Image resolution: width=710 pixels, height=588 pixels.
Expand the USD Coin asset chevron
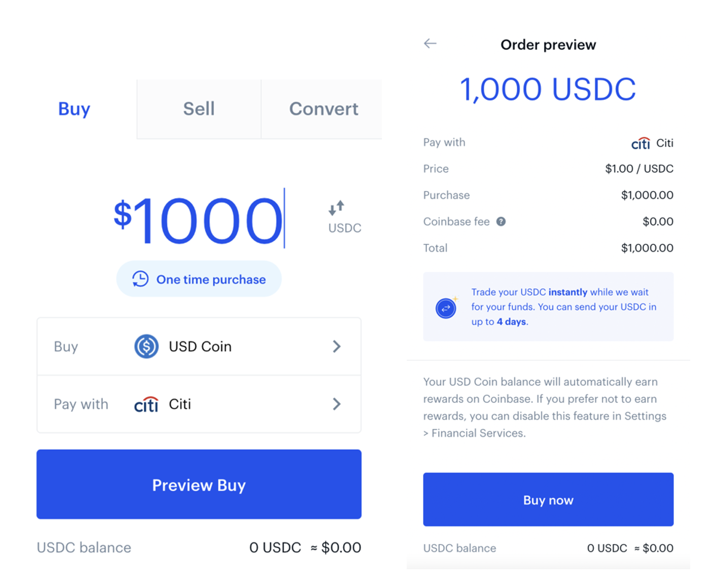pyautogui.click(x=337, y=347)
